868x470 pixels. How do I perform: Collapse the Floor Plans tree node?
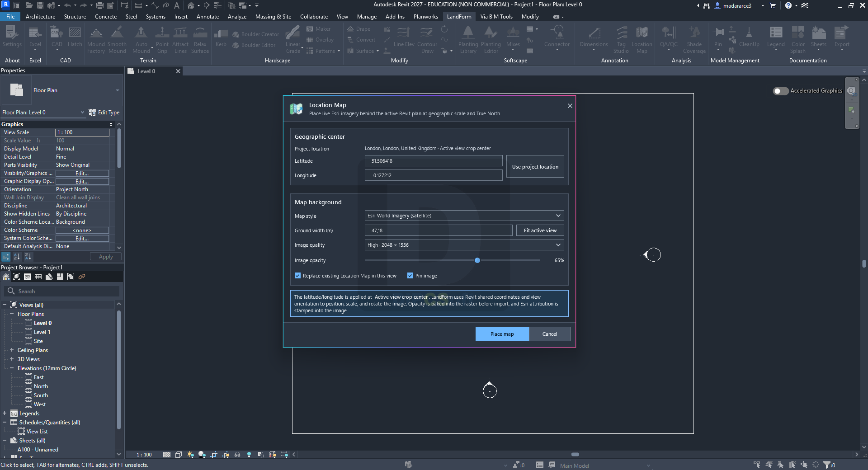[x=12, y=314]
